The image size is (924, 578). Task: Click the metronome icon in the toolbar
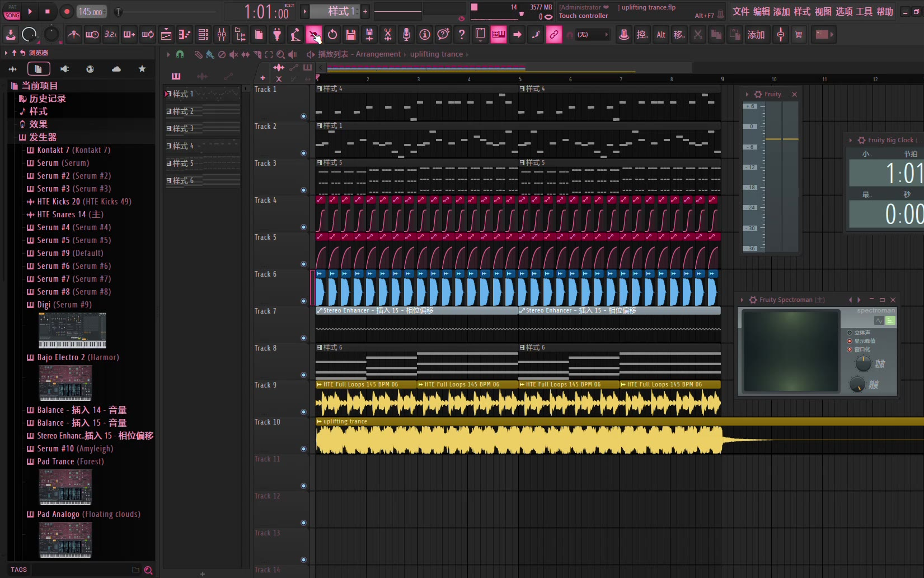(73, 35)
